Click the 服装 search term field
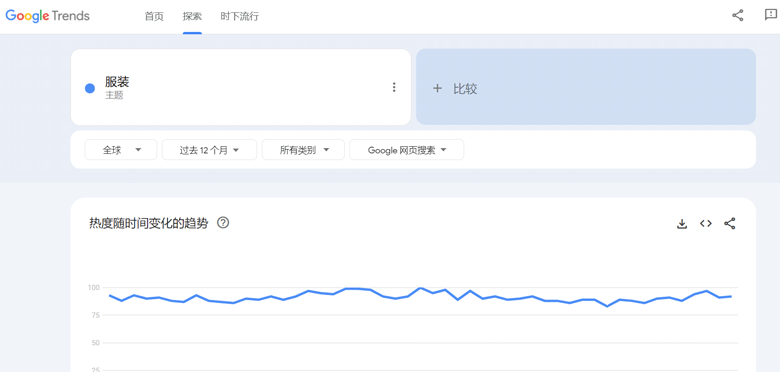 pyautogui.click(x=241, y=87)
